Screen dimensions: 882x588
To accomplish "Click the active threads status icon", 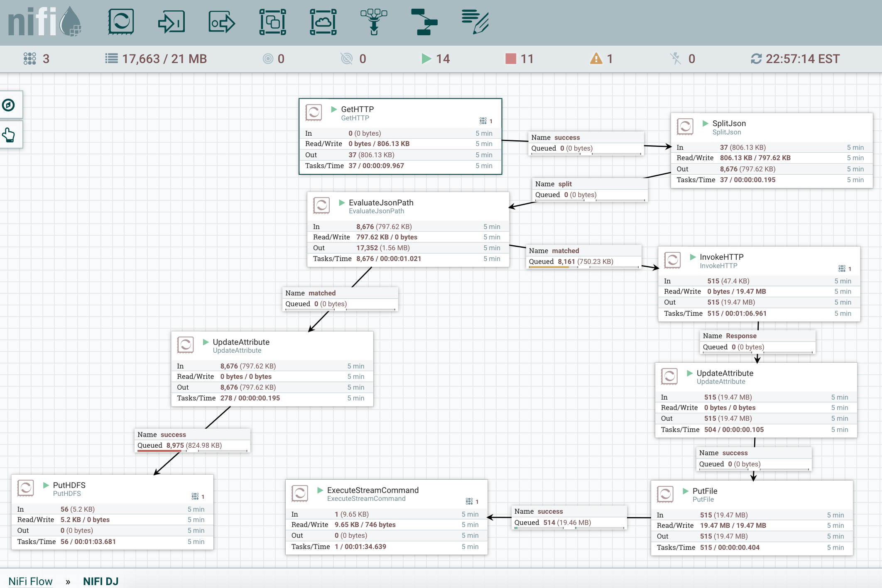I will tap(29, 59).
